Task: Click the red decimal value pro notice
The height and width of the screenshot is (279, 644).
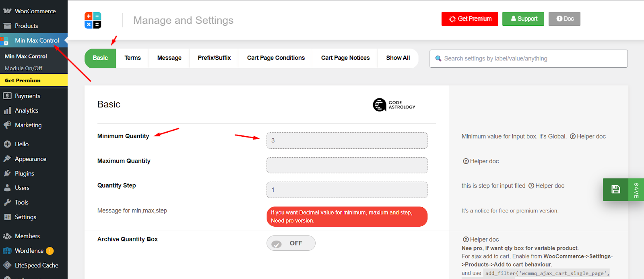Action: 347,217
